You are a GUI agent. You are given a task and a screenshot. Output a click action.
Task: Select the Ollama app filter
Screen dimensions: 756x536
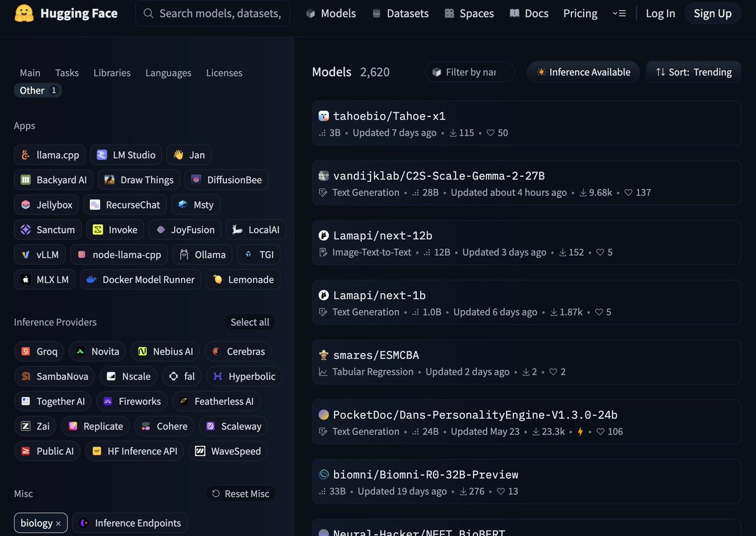tap(202, 254)
